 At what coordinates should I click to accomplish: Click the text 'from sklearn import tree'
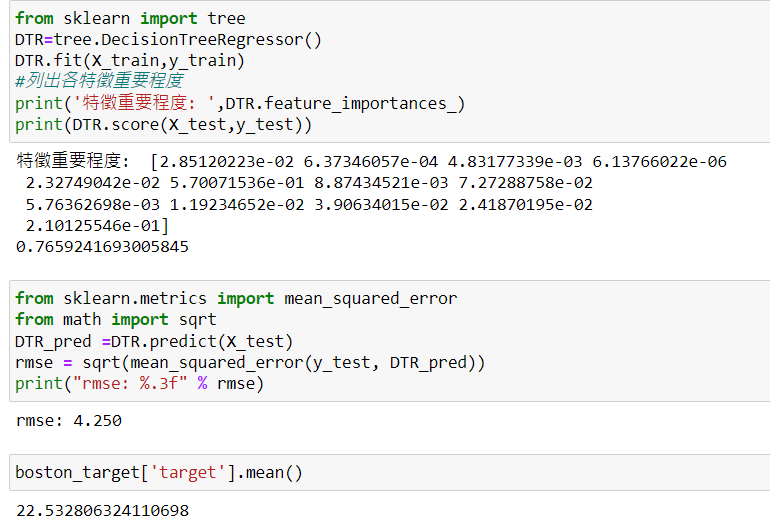tap(130, 19)
